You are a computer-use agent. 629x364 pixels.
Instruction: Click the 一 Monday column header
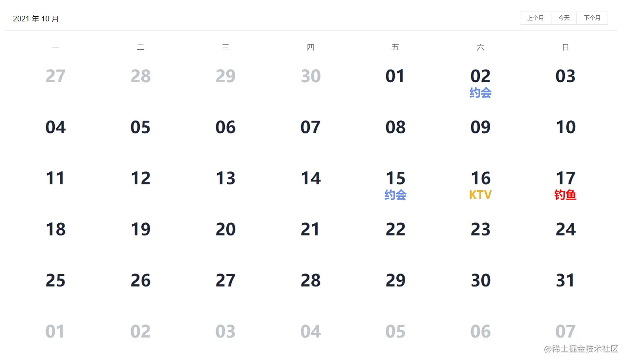click(55, 47)
